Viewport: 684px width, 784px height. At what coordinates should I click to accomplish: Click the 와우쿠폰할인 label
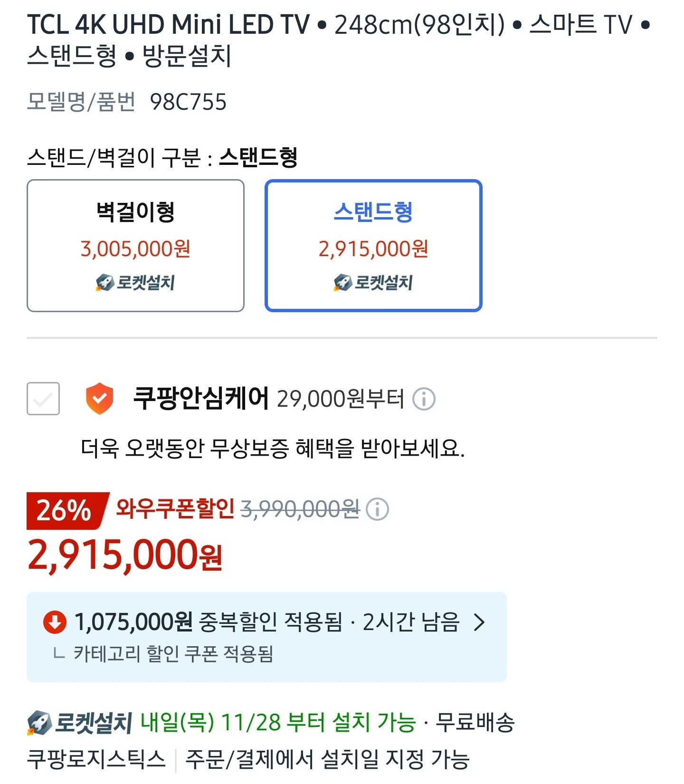coord(175,508)
